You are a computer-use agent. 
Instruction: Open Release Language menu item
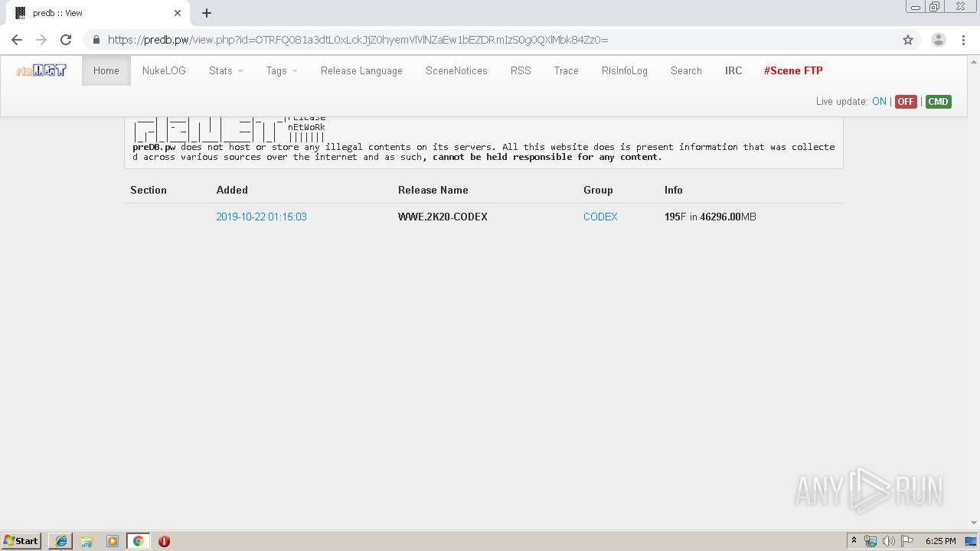(361, 70)
